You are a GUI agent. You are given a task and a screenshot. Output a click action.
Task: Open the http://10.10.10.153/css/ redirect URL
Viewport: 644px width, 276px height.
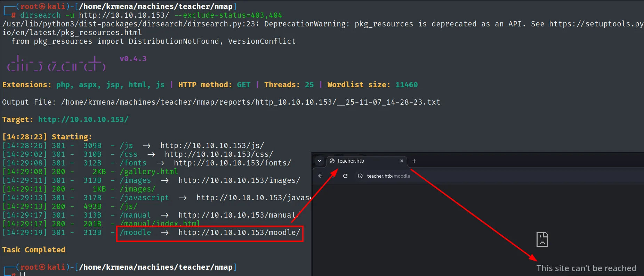tap(219, 154)
